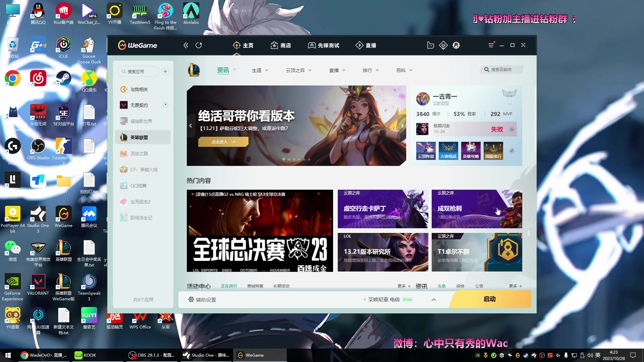This screenshot has height=362, width=644.
Task: Open the penguin account avatar icon
Action: click(x=456, y=45)
